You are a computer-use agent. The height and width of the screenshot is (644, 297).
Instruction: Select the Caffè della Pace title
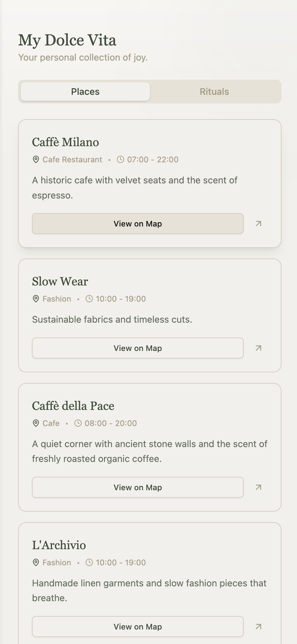click(x=73, y=406)
